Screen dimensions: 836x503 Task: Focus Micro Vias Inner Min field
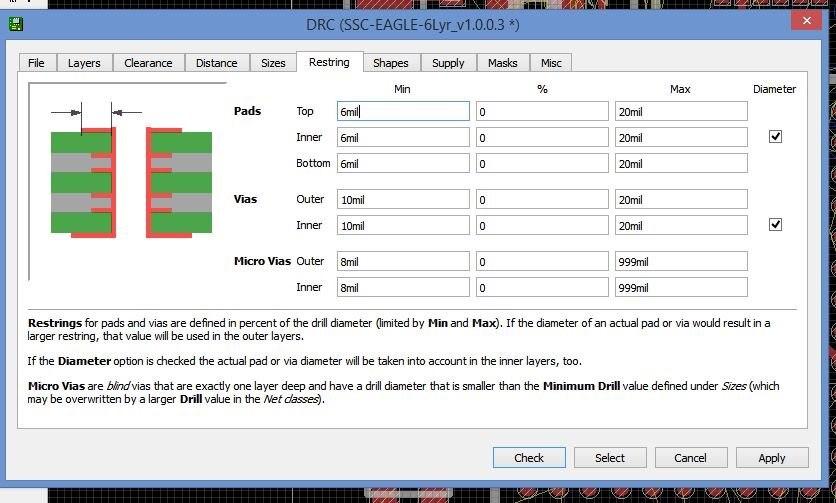[403, 287]
